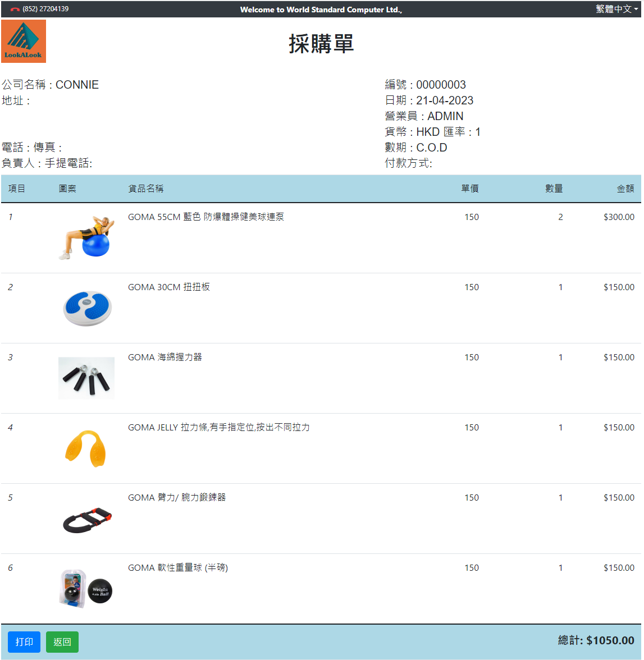Image resolution: width=644 pixels, height=660 pixels.
Task: Open the 繁體中文 language dropdown
Action: click(x=616, y=9)
